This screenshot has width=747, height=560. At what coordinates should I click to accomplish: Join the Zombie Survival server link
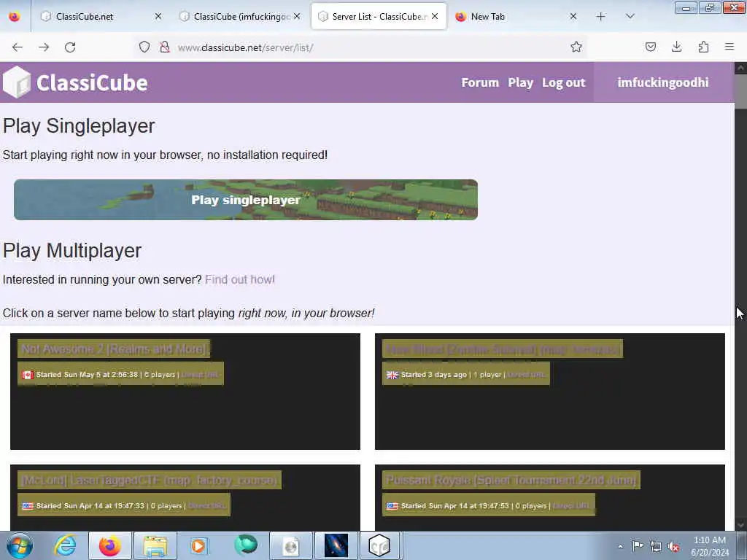pos(502,349)
